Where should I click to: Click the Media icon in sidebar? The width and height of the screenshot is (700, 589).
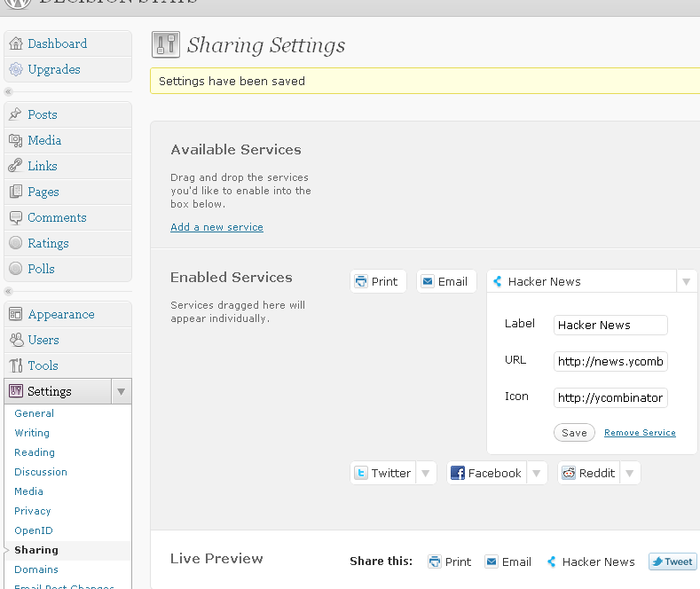click(x=16, y=140)
